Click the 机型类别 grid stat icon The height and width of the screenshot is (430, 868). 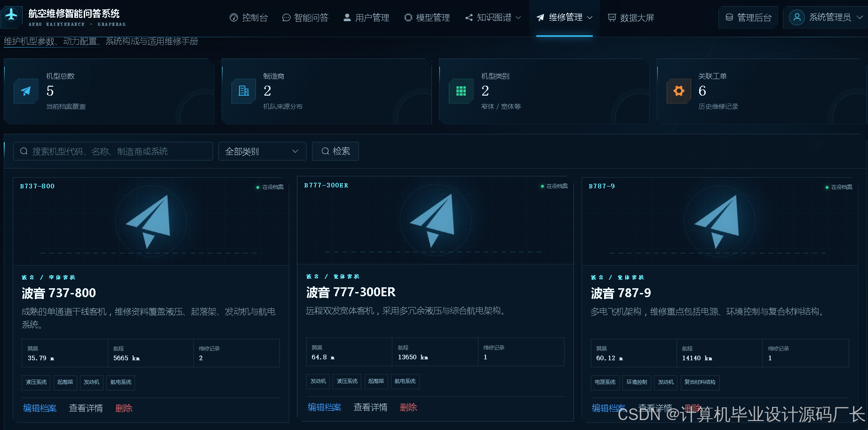point(461,91)
